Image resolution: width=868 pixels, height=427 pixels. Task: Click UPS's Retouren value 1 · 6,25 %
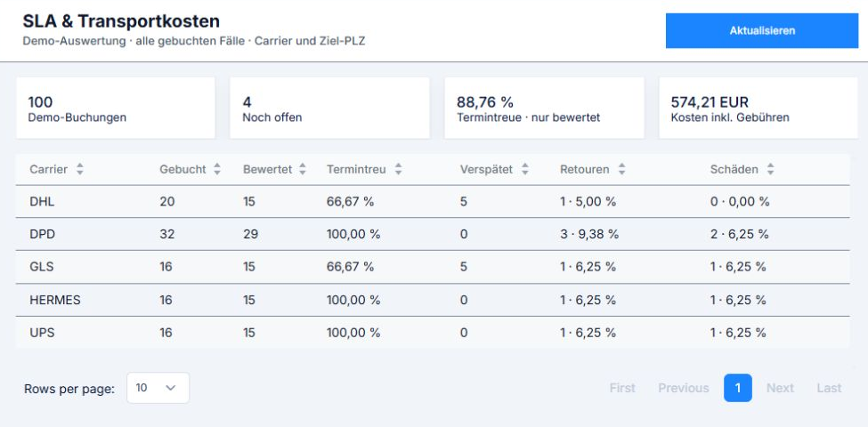tap(588, 333)
